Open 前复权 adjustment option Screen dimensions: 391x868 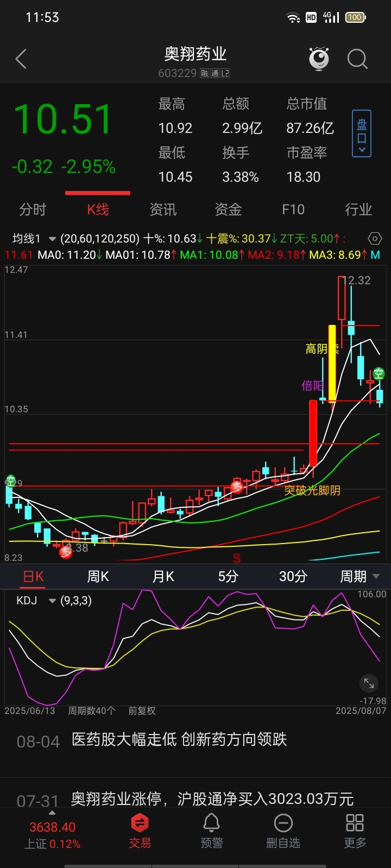pos(142,711)
